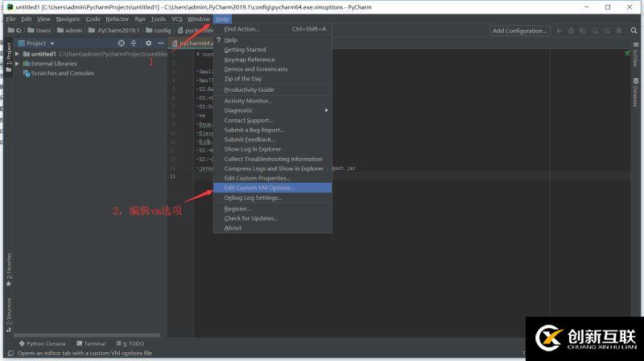Click the Users breadcrumb folder
The image size is (644, 361).
point(39,31)
